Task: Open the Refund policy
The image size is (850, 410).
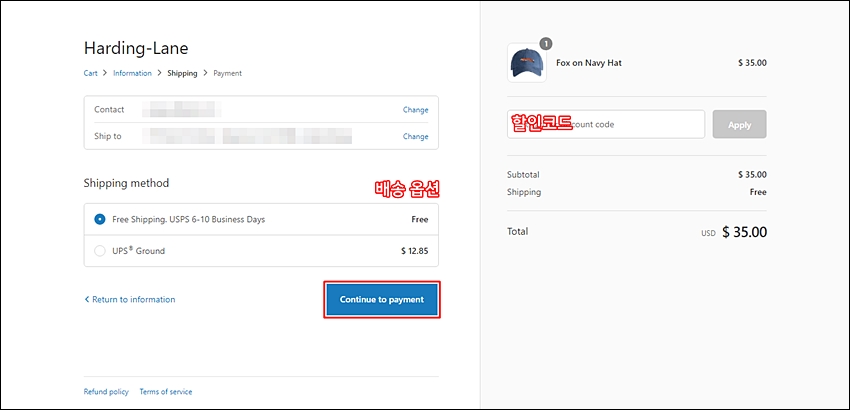Action: click(106, 392)
